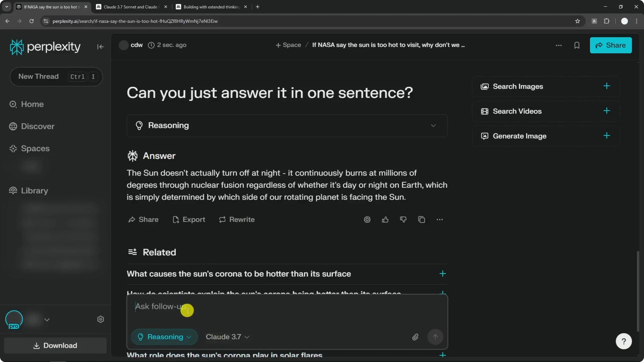Attach a file with paperclip icon
This screenshot has height=362, width=644.
415,337
